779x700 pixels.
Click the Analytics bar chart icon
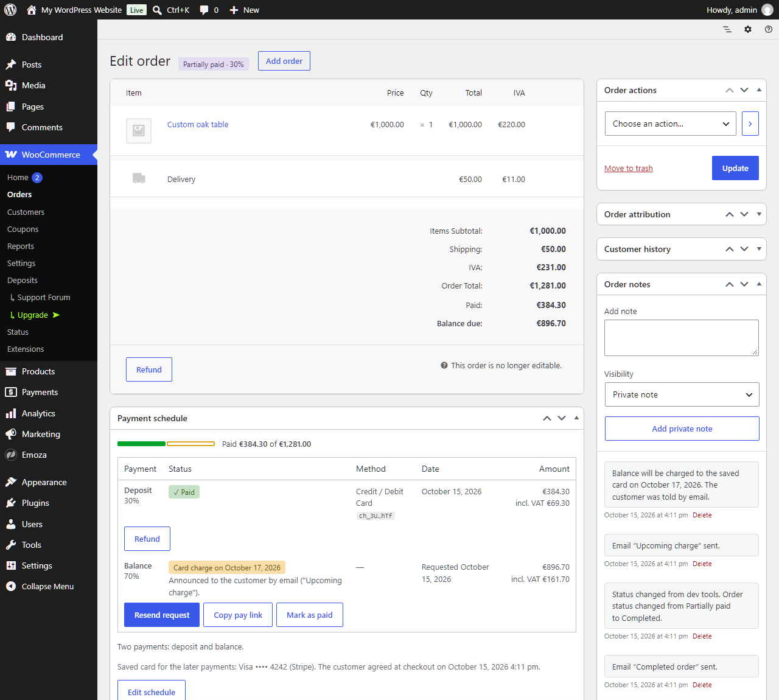pyautogui.click(x=11, y=413)
